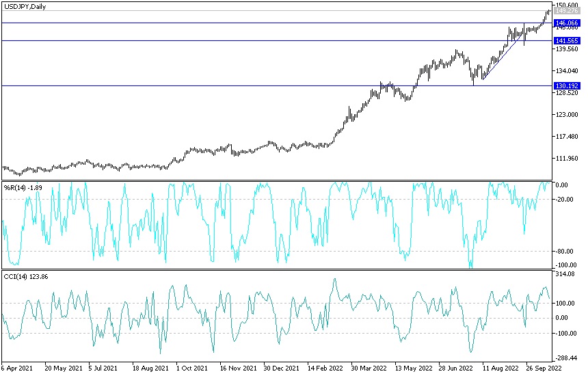Select the horizontal line at 146.066
The width and height of the screenshot is (588, 376).
(277, 23)
